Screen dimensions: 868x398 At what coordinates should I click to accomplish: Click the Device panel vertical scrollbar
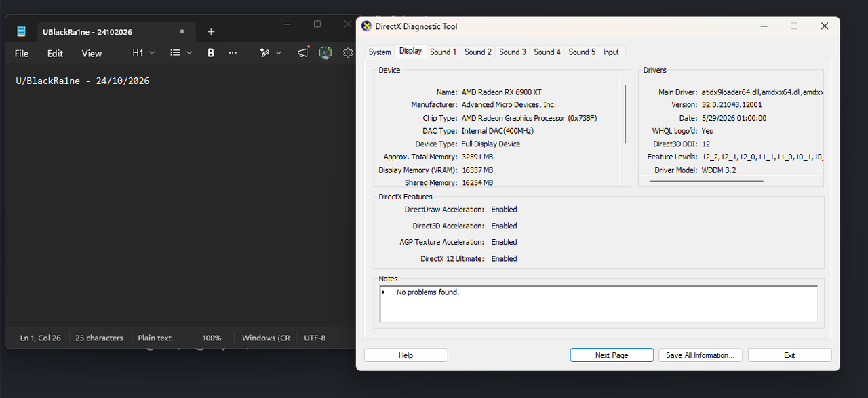(625, 114)
